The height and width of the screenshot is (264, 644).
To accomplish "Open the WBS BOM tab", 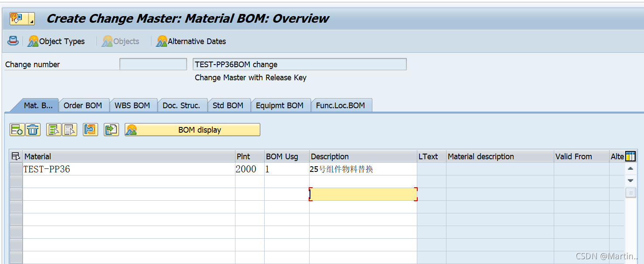I will [132, 105].
